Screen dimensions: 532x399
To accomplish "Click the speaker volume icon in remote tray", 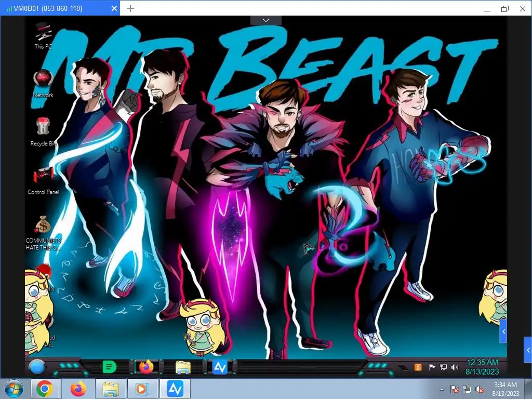I will (455, 367).
